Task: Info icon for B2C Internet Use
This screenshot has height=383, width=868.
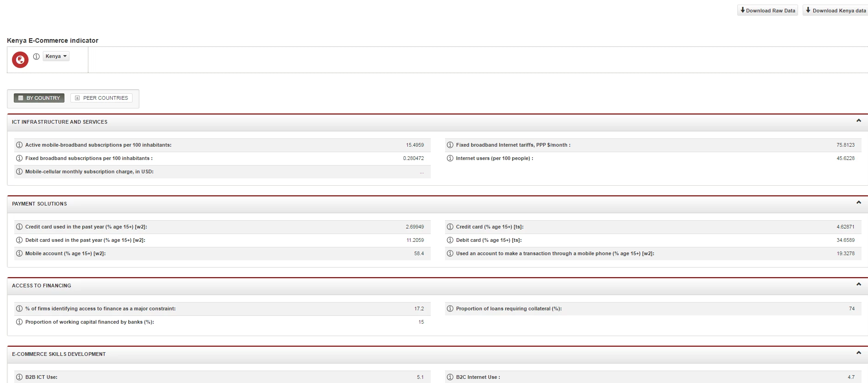Action: coord(450,377)
